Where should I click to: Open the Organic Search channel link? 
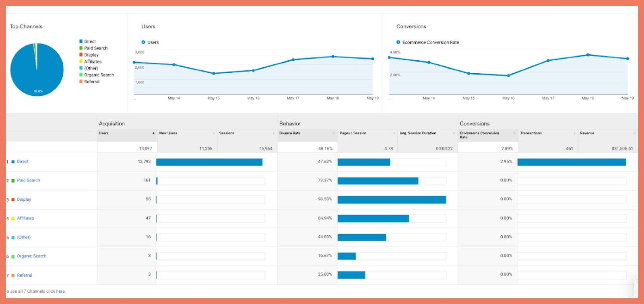tap(32, 256)
